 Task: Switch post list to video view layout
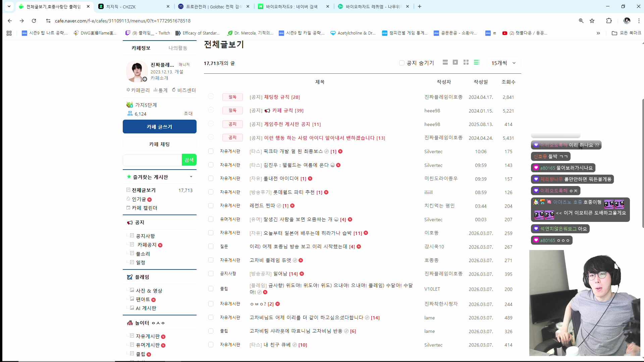(455, 62)
